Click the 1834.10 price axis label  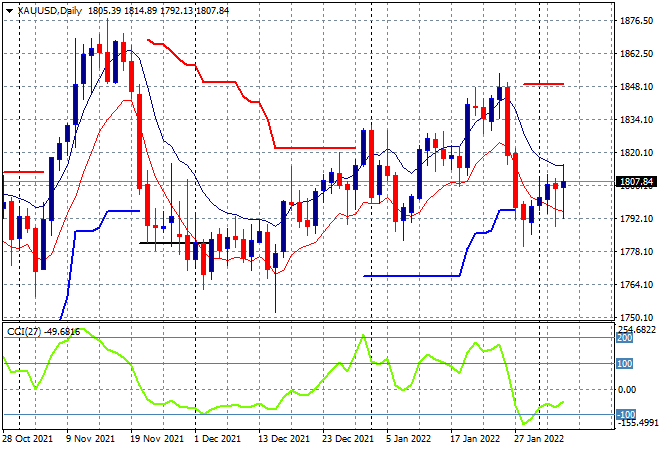coord(636,120)
